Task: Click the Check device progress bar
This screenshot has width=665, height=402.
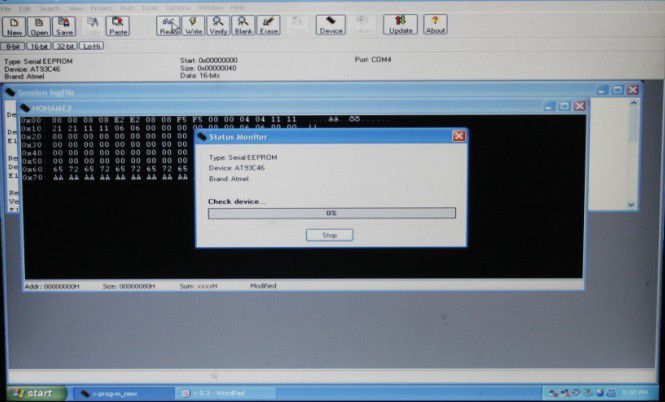Action: [x=331, y=213]
